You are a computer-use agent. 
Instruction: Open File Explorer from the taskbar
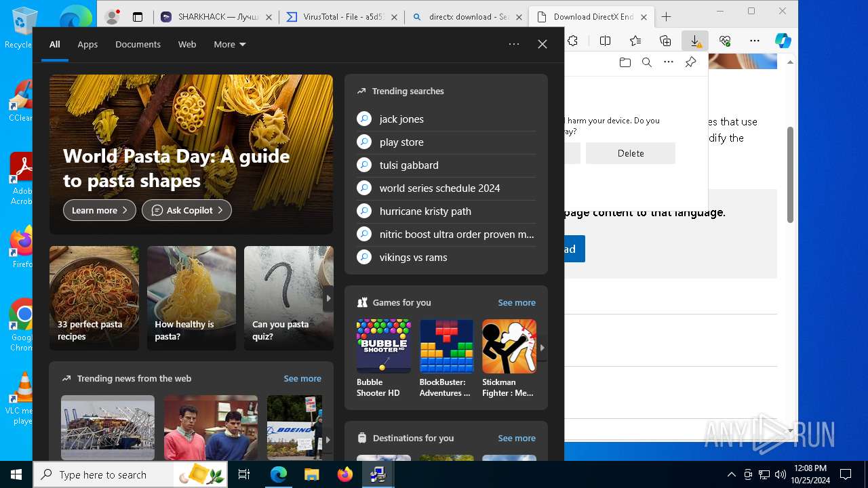coord(311,474)
